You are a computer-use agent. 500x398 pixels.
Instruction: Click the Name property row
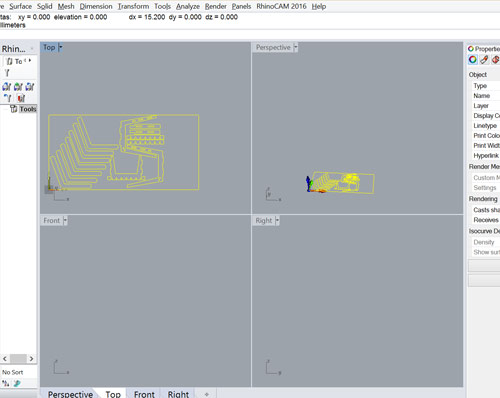[486, 96]
